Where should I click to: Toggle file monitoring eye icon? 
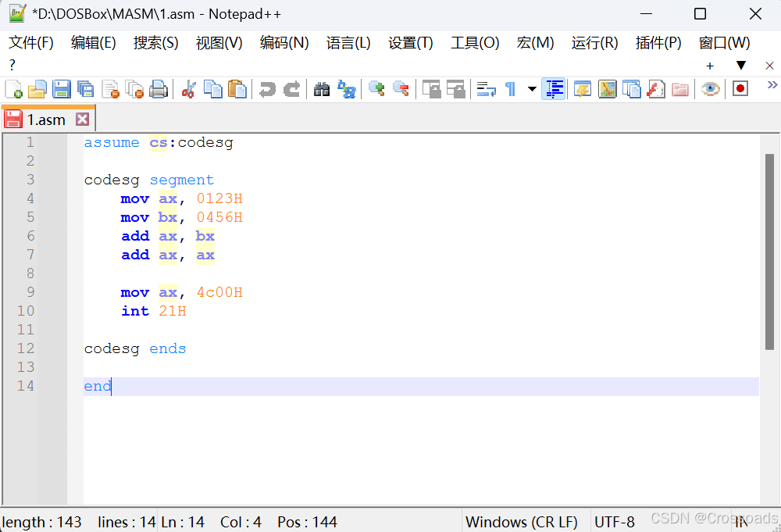click(x=710, y=89)
